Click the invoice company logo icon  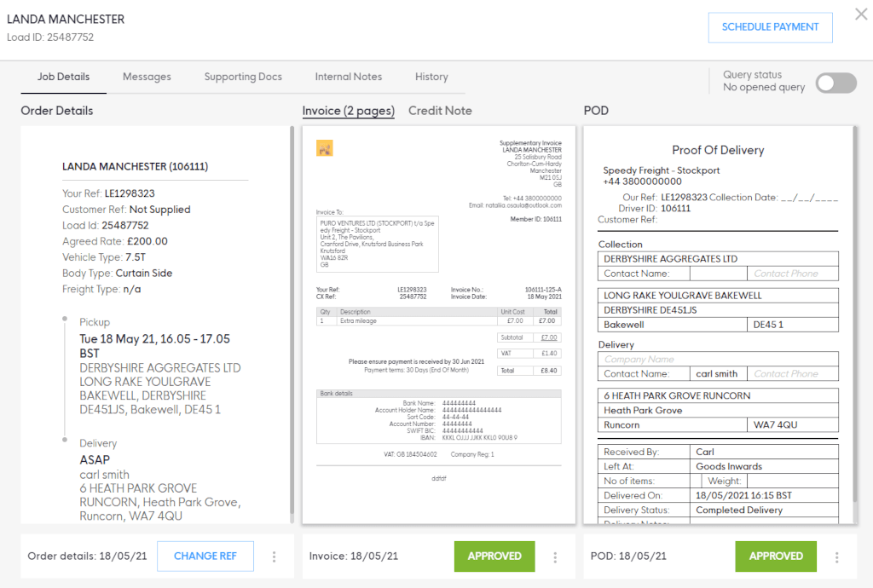[325, 148]
